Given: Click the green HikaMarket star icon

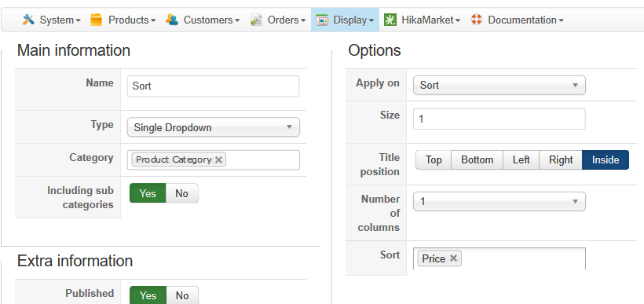Looking at the screenshot, I should coord(390,20).
